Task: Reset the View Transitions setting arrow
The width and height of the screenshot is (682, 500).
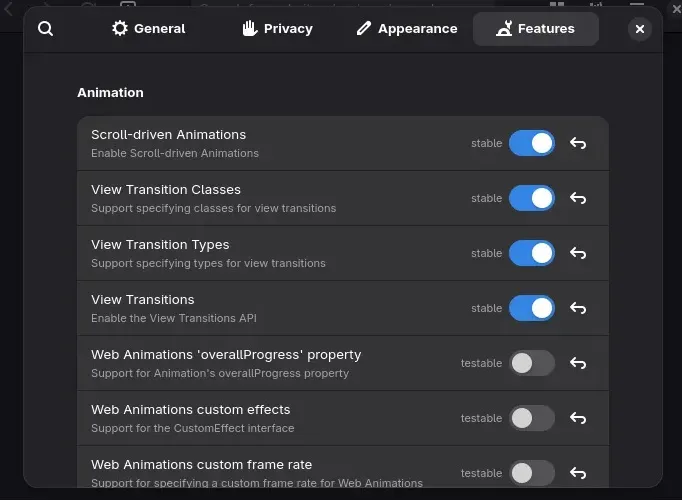Action: (578, 308)
